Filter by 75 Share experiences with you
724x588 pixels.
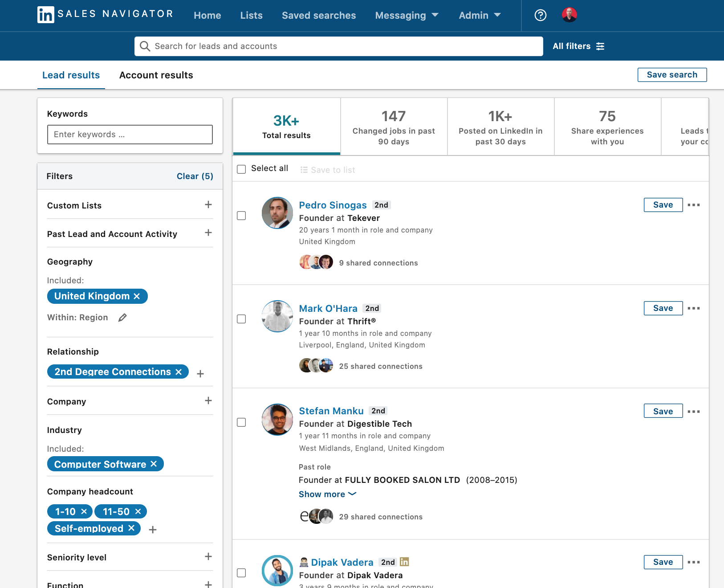coord(607,127)
